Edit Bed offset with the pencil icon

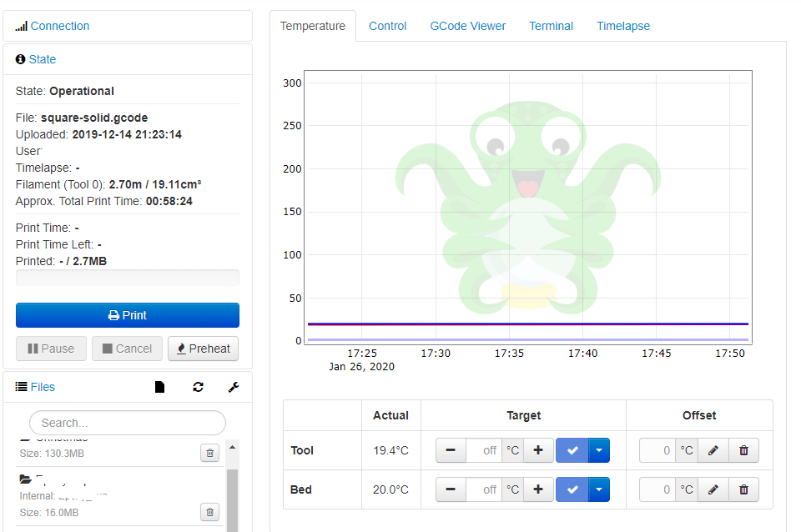point(713,489)
